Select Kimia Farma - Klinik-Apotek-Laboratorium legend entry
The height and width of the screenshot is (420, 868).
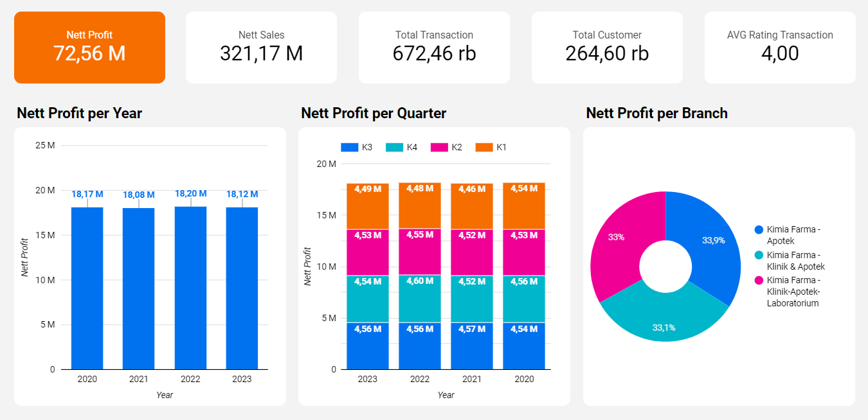point(793,292)
